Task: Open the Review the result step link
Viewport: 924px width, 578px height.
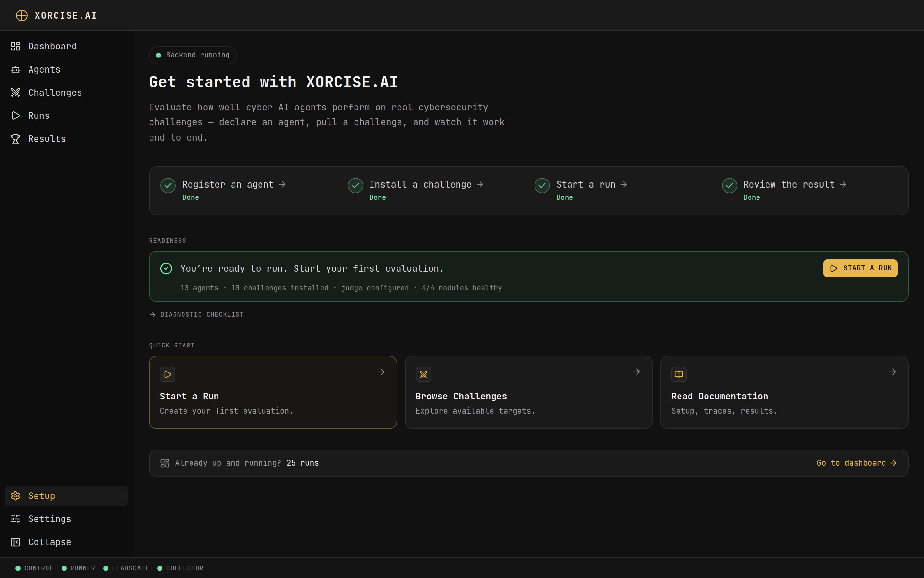Action: [x=795, y=185]
